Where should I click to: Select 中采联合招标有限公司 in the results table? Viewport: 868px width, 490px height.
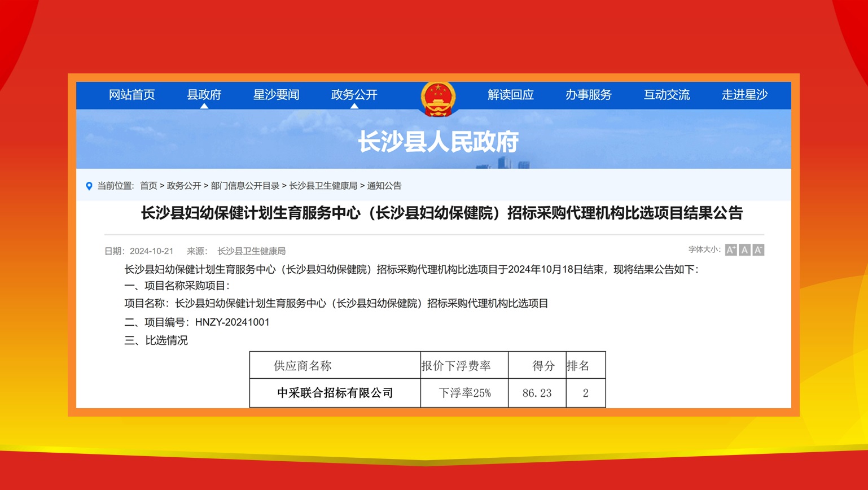coord(334,392)
